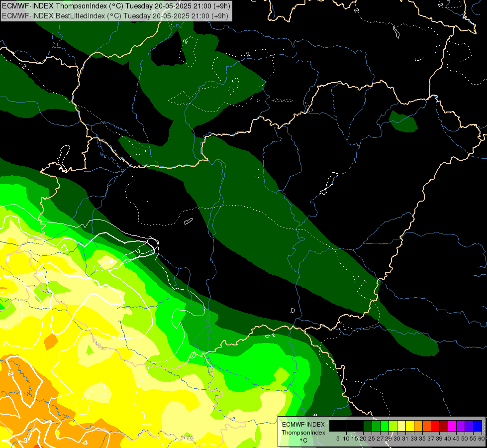
Task: Click the legend tick value 40
Action: coord(448,439)
